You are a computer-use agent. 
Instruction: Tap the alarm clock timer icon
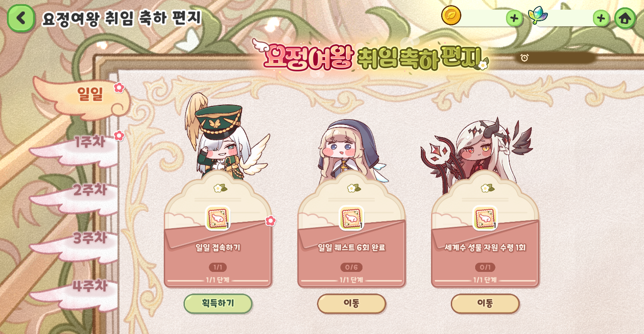[x=524, y=58]
